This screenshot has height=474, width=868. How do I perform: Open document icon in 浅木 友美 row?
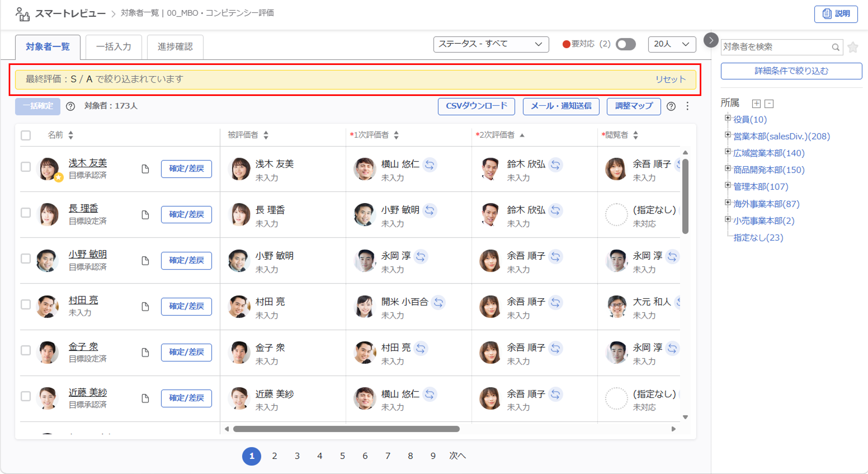pos(145,169)
